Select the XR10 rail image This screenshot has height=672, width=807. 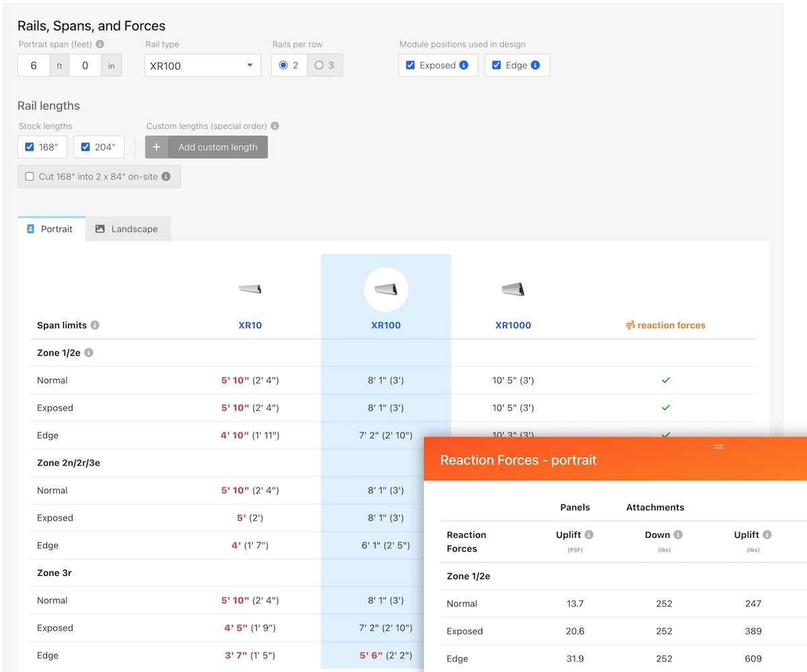pos(249,289)
